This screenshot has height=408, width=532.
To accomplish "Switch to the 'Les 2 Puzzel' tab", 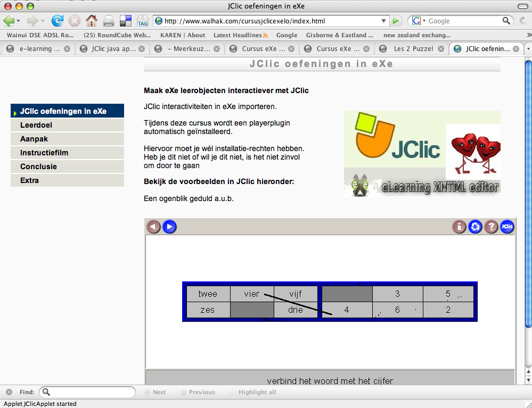I will [412, 49].
